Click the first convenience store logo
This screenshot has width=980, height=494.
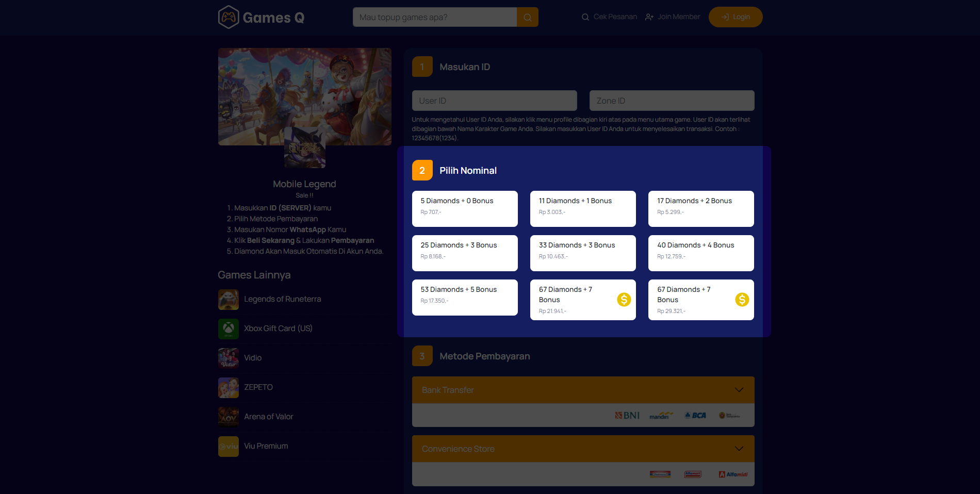point(660,474)
